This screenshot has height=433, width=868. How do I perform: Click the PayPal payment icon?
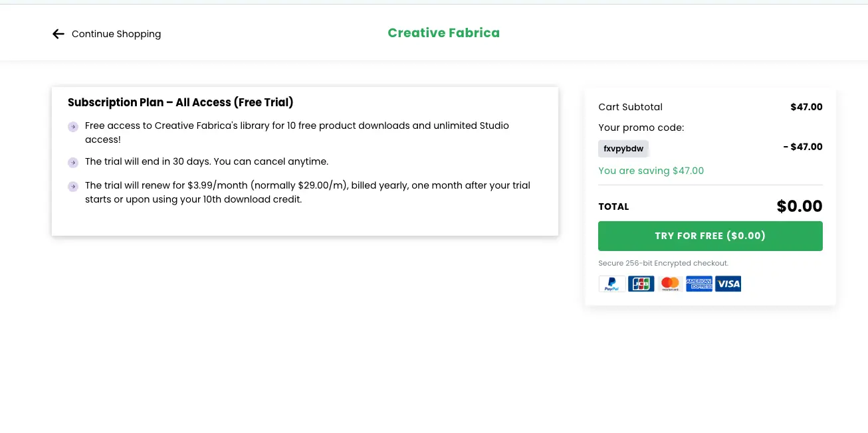[611, 284]
